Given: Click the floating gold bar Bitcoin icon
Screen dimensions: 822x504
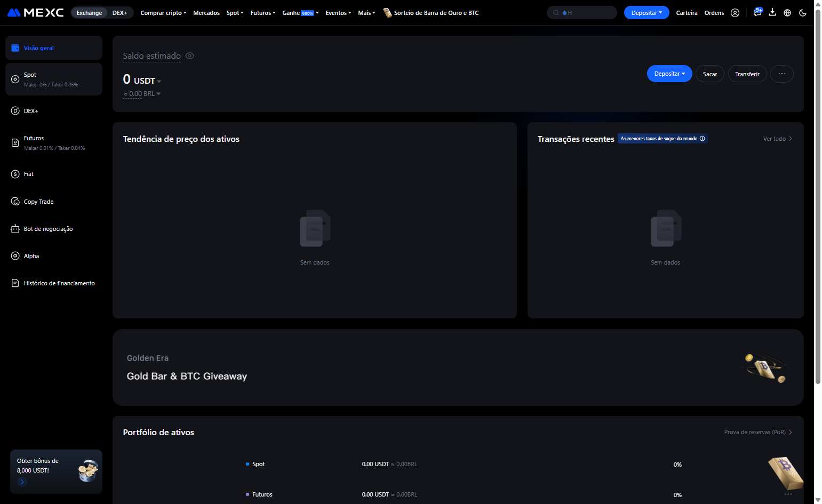Looking at the screenshot, I should 786,473.
